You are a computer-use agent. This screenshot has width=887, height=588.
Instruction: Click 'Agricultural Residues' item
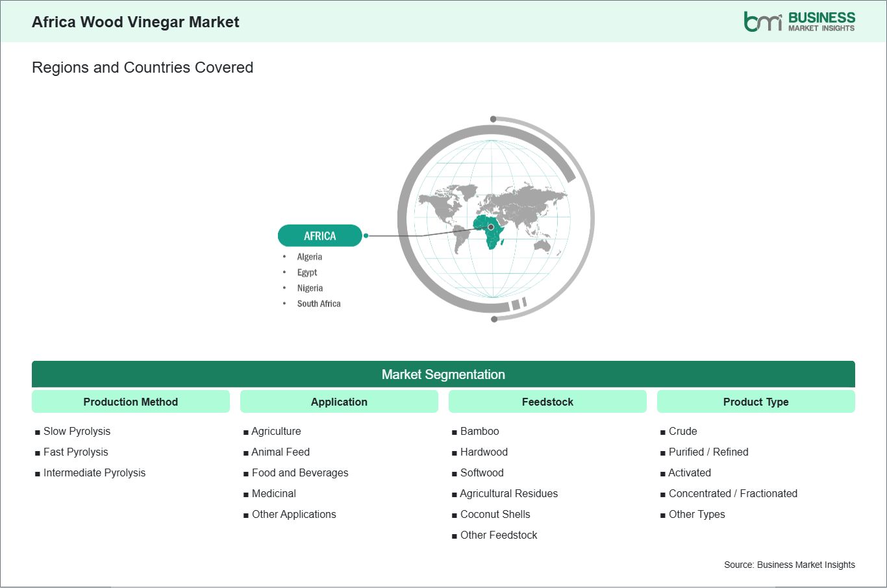pyautogui.click(x=509, y=493)
